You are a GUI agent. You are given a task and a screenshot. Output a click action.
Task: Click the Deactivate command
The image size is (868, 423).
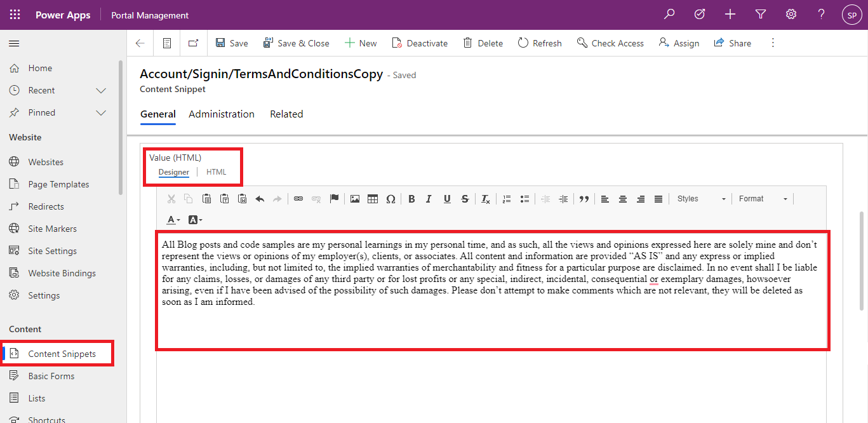[x=420, y=43]
